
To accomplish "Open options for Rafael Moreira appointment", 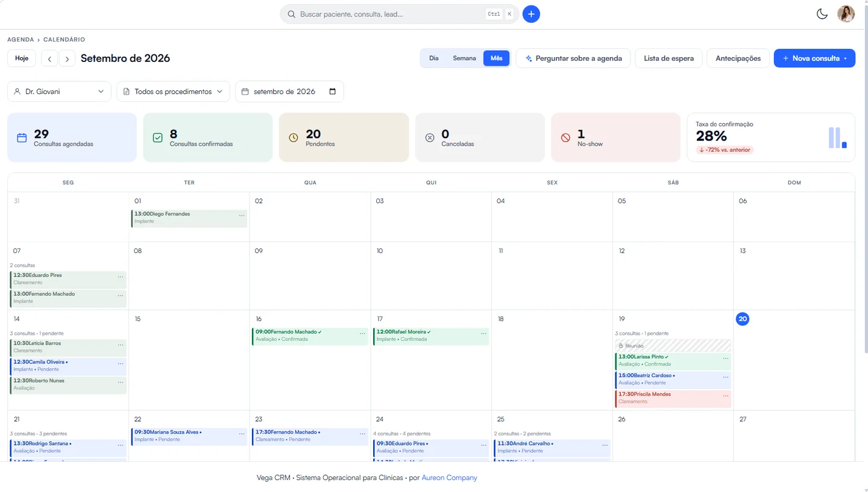I will click(x=483, y=333).
